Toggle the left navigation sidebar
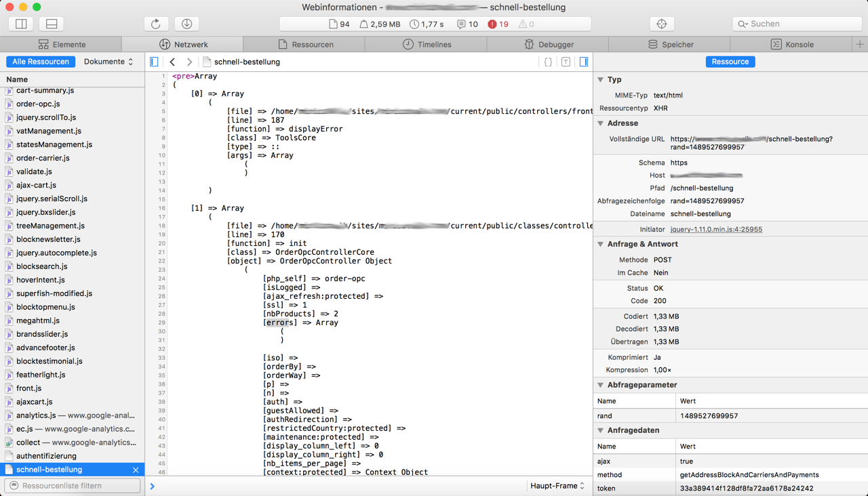 point(155,62)
